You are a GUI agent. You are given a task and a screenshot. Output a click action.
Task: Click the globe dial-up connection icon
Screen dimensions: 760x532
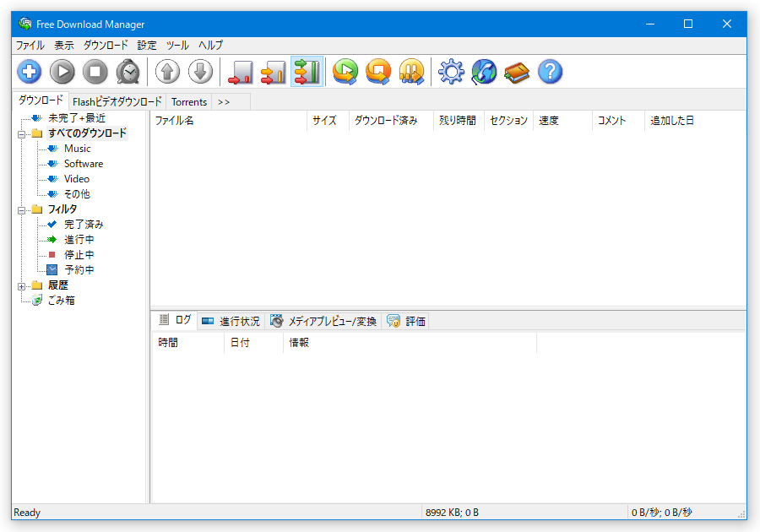[484, 72]
